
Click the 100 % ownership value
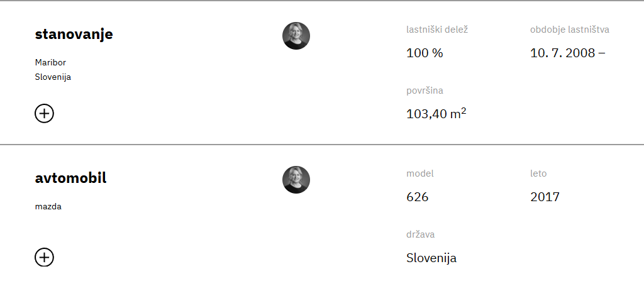(x=425, y=53)
